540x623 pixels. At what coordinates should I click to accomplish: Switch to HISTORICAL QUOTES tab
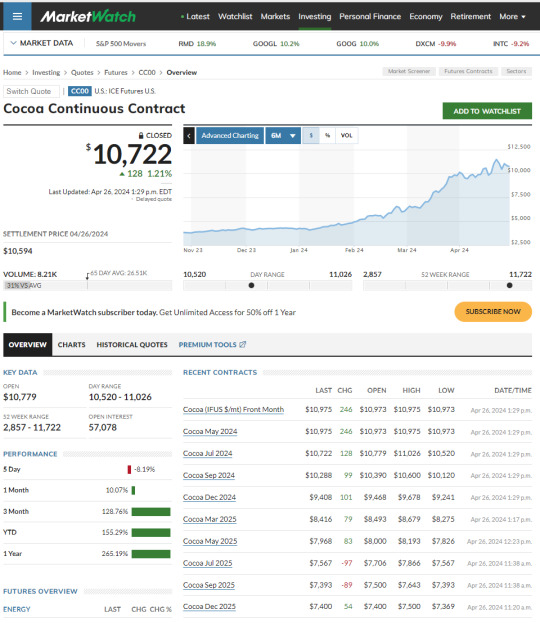pos(132,344)
